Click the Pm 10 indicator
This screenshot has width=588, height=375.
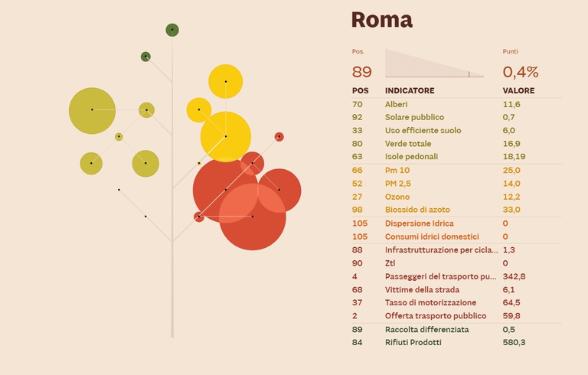coord(400,170)
